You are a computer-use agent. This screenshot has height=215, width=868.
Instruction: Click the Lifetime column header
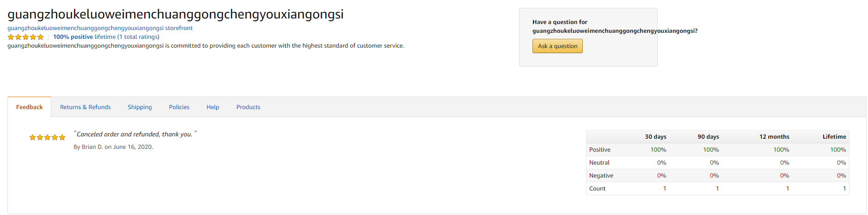[834, 137]
